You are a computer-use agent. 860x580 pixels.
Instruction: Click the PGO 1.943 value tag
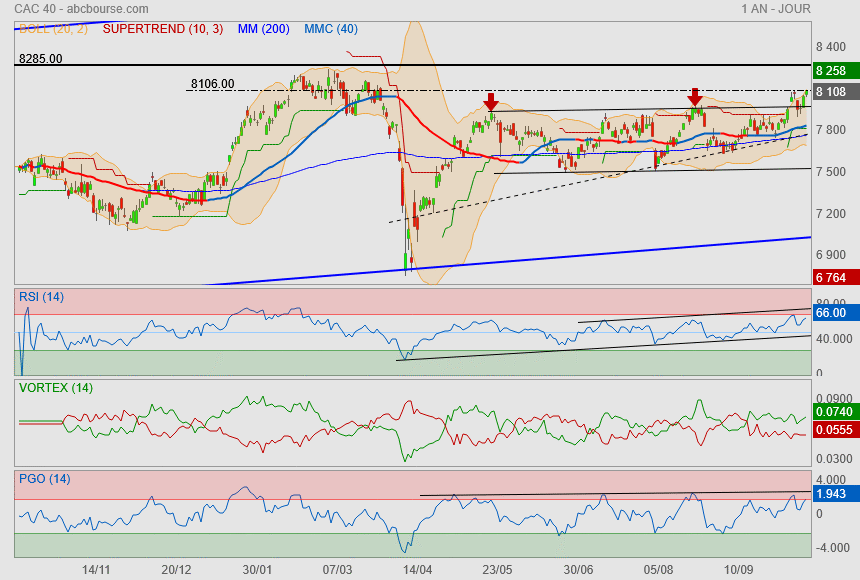832,494
